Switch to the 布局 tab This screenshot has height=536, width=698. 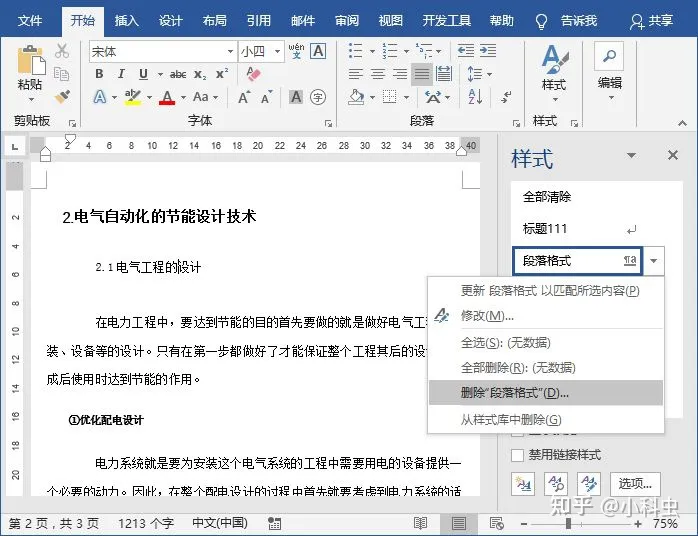pos(214,20)
